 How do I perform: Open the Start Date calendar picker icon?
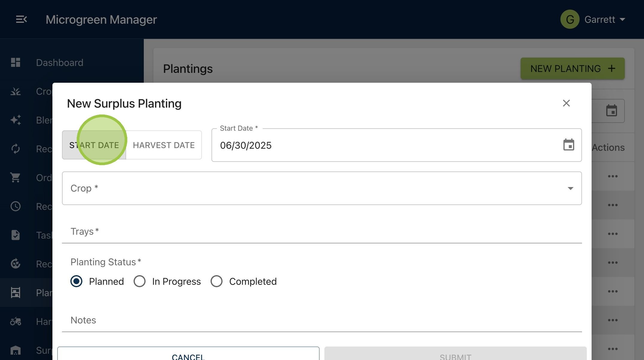(x=569, y=145)
